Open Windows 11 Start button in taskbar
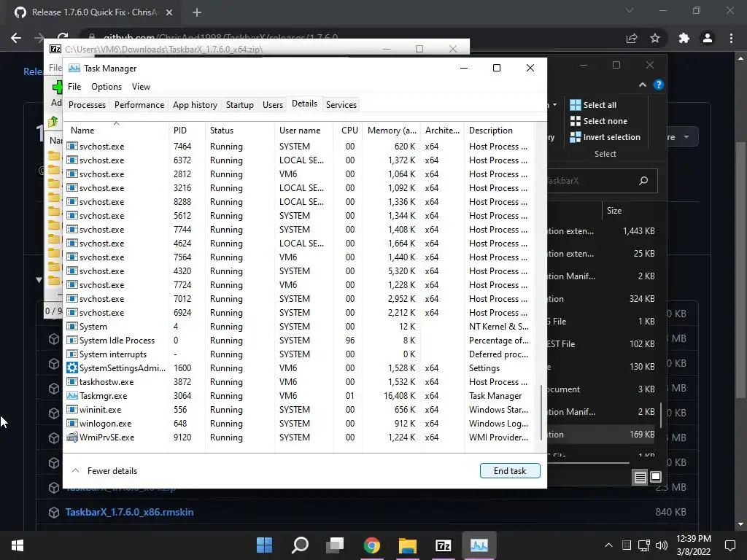747x560 pixels. tap(264, 545)
